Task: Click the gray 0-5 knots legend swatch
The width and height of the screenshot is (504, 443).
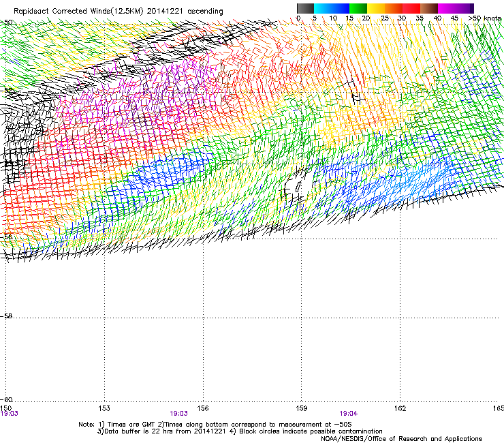Action: (305, 8)
